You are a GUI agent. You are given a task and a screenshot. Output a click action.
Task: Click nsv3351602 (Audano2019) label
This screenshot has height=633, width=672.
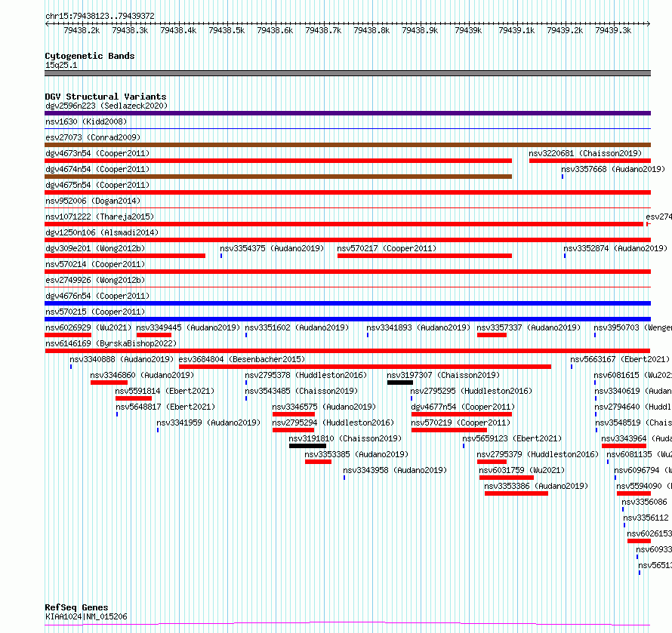click(x=297, y=327)
